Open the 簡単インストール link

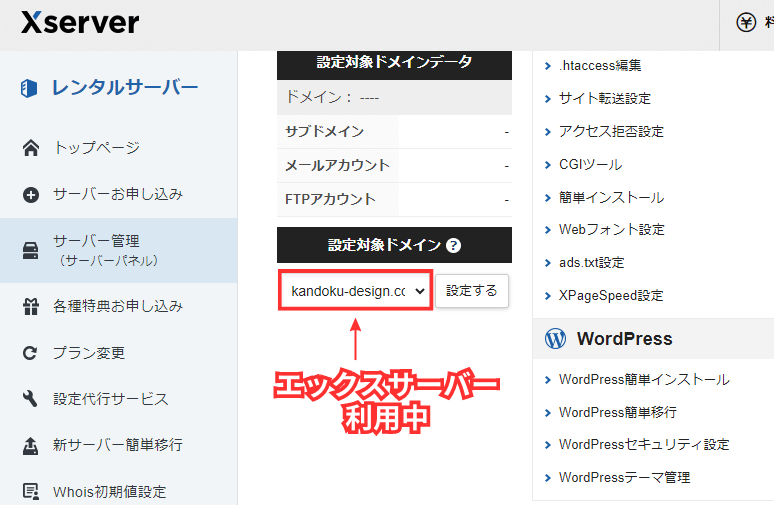[612, 197]
